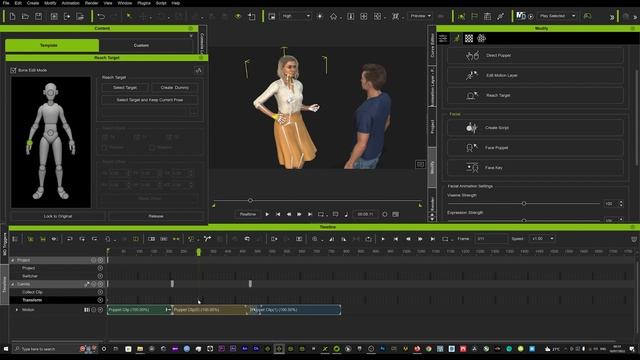The height and width of the screenshot is (360, 640).
Task: Open the timeline Speed dropdown
Action: click(542, 239)
